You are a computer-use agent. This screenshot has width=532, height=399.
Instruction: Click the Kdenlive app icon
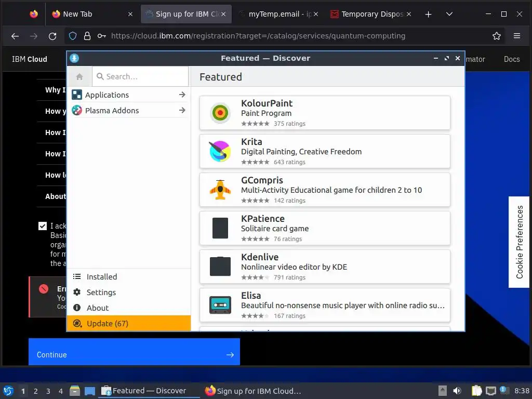pyautogui.click(x=220, y=267)
